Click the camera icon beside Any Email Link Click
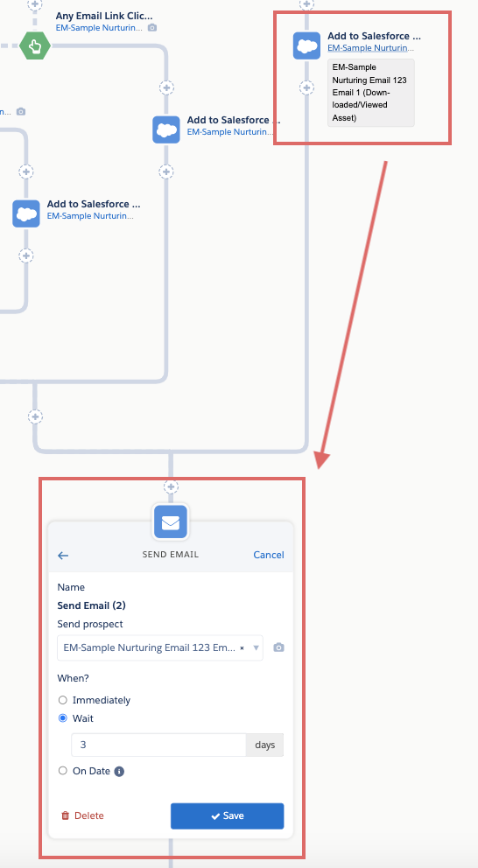Image resolution: width=478 pixels, height=868 pixels. point(151,28)
